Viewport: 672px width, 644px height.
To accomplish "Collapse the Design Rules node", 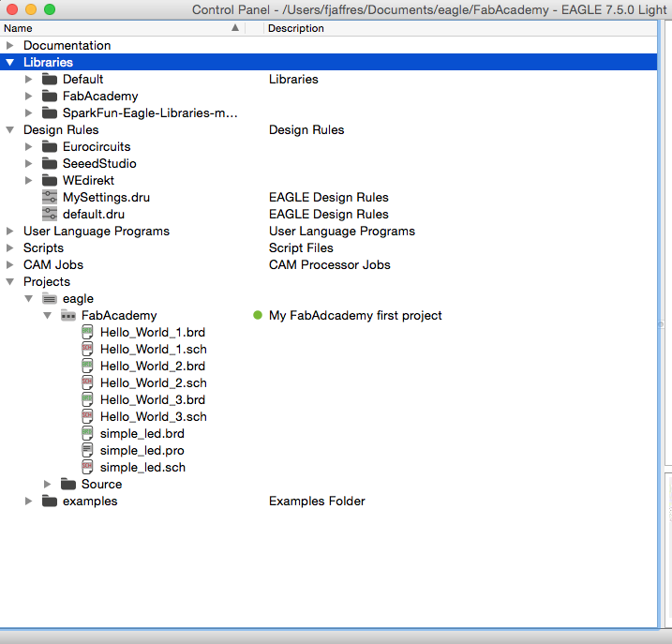I will tap(10, 130).
